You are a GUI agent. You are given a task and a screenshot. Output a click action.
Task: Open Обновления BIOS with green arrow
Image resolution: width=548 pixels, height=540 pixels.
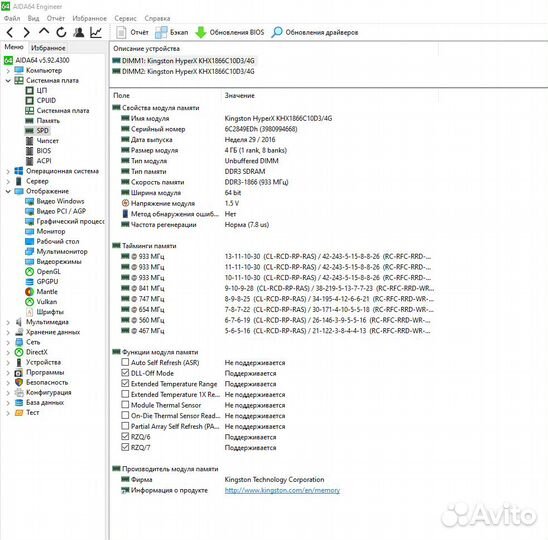[229, 33]
